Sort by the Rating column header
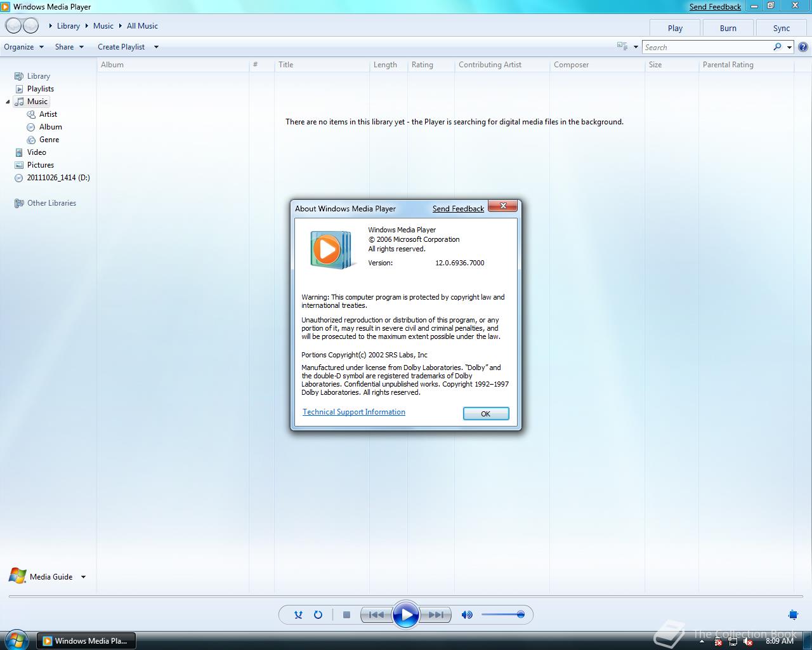The width and height of the screenshot is (812, 650). tap(431, 65)
